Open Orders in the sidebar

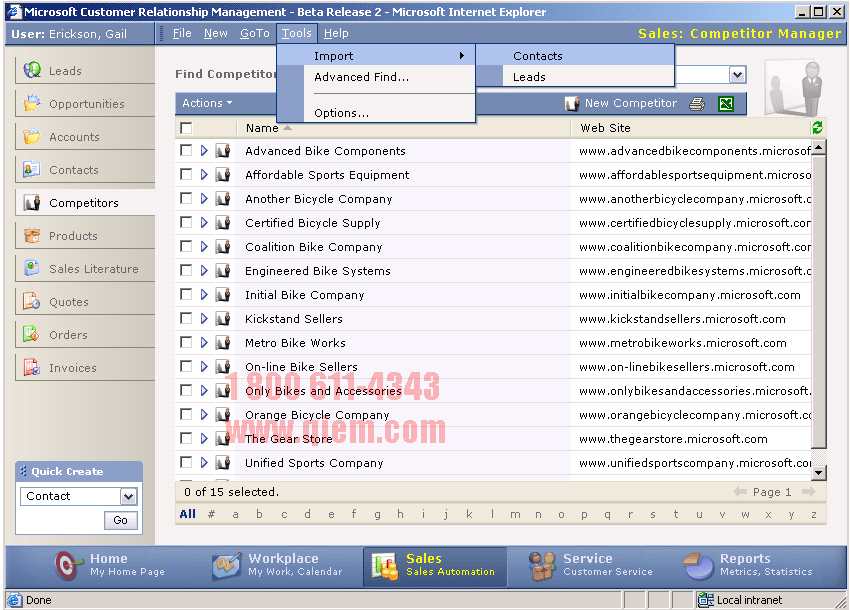[85, 335]
